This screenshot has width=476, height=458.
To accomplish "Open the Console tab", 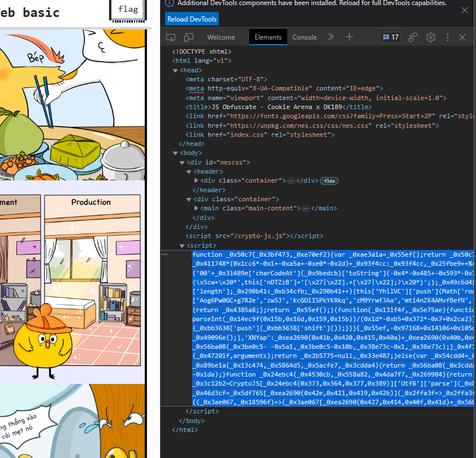I will [305, 37].
